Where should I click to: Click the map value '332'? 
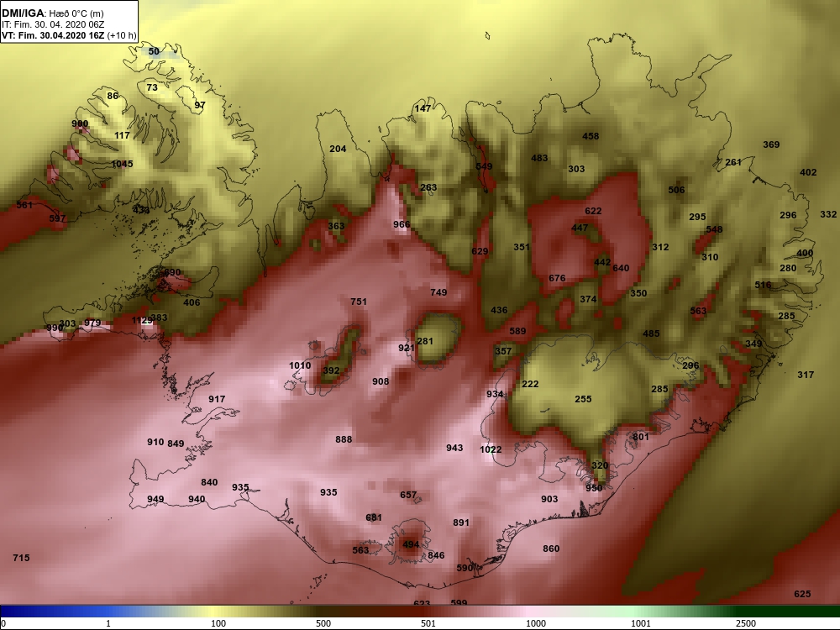[x=828, y=214]
